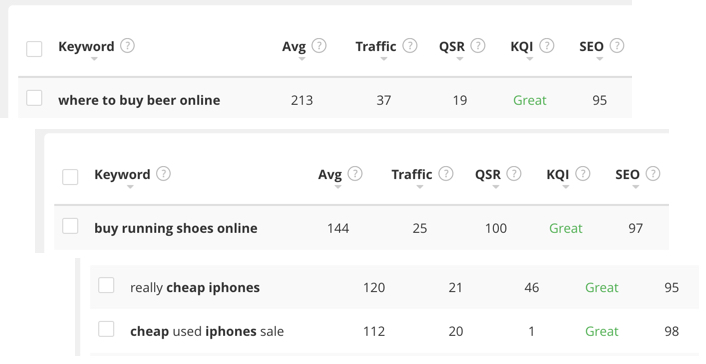Show the Traffic help icon in the second table
Viewport: 706px width, 364px height.
click(446, 173)
